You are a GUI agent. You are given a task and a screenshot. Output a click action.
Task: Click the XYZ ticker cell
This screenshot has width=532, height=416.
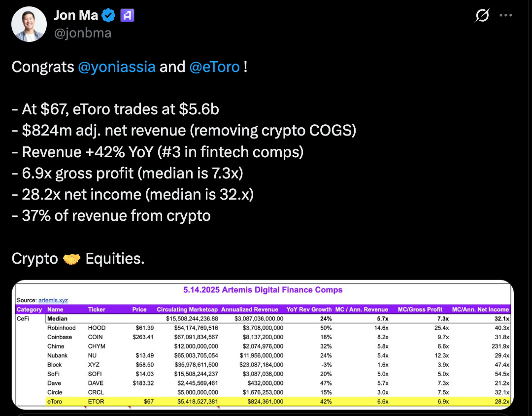coord(94,364)
